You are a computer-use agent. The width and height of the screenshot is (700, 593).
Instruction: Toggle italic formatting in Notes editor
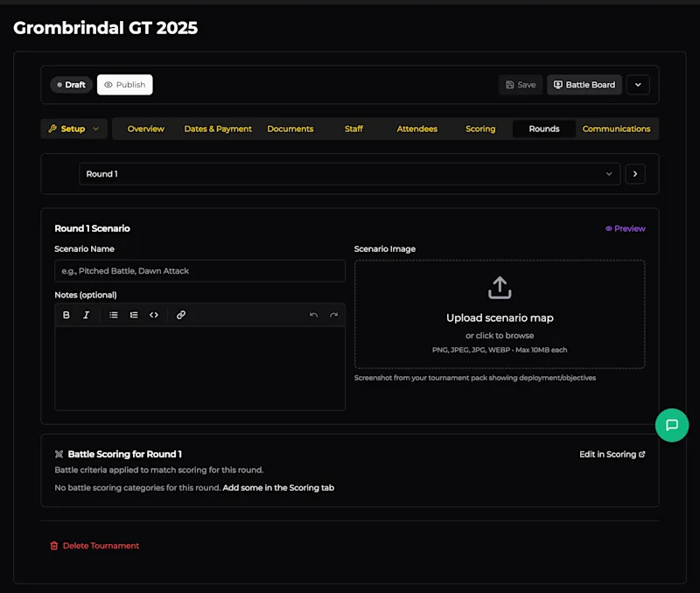86,315
